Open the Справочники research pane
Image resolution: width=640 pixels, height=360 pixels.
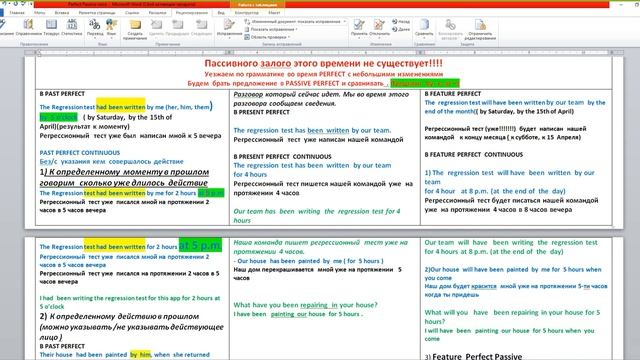[x=29, y=28]
